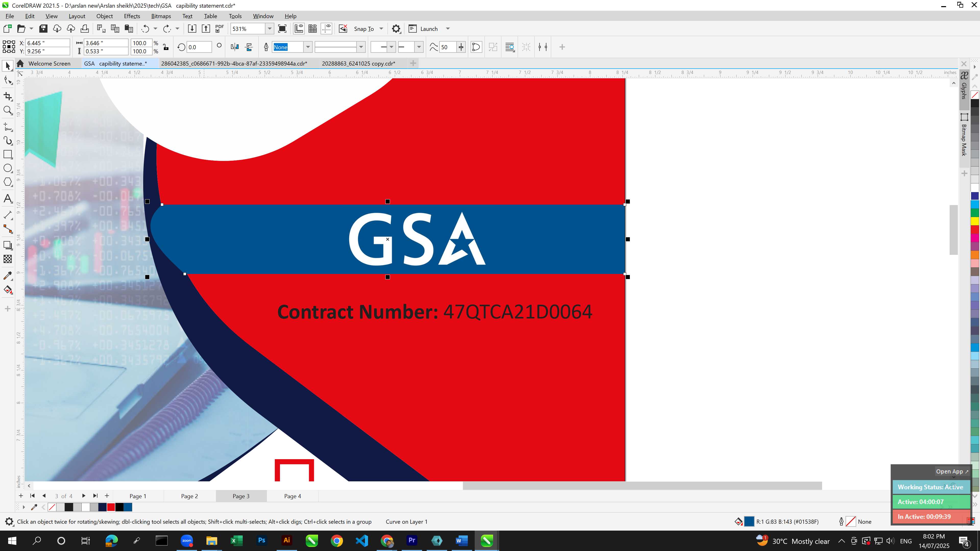Screen dimensions: 980x551
Task: Select the Color Eyedropper tool
Action: pos(8,276)
